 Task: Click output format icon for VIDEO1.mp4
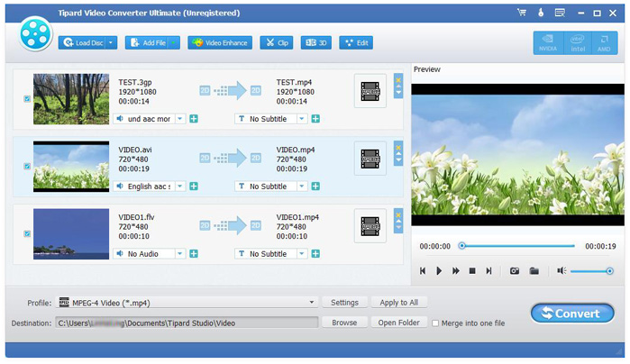click(x=370, y=226)
